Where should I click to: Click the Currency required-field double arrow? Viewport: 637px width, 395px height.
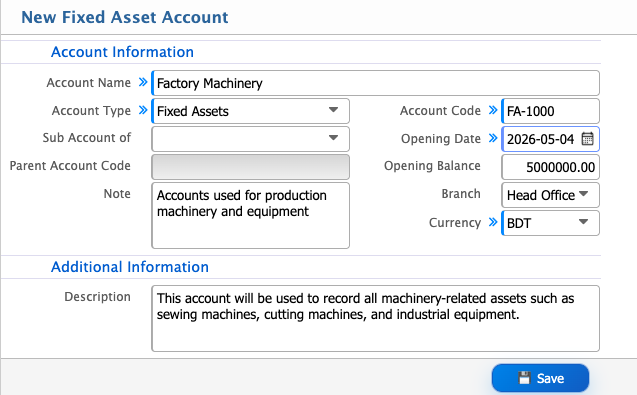[x=493, y=222]
